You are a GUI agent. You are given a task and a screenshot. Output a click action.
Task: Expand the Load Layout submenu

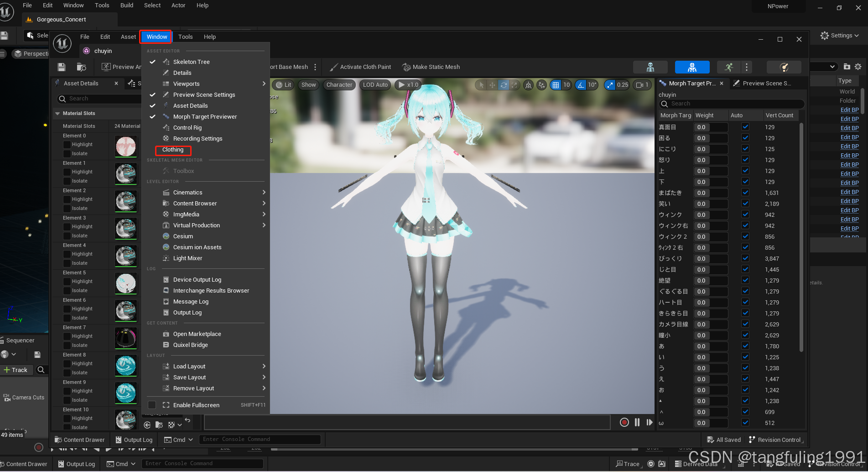click(x=206, y=367)
